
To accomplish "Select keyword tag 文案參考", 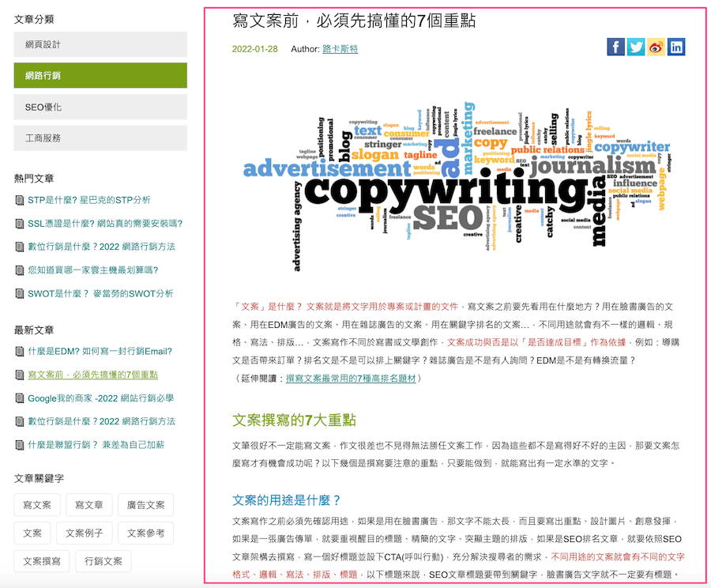I will [145, 533].
